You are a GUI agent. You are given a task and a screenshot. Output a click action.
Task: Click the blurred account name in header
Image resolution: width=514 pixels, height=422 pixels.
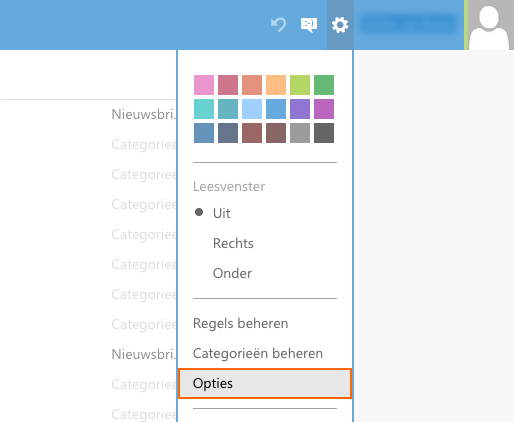pos(409,24)
